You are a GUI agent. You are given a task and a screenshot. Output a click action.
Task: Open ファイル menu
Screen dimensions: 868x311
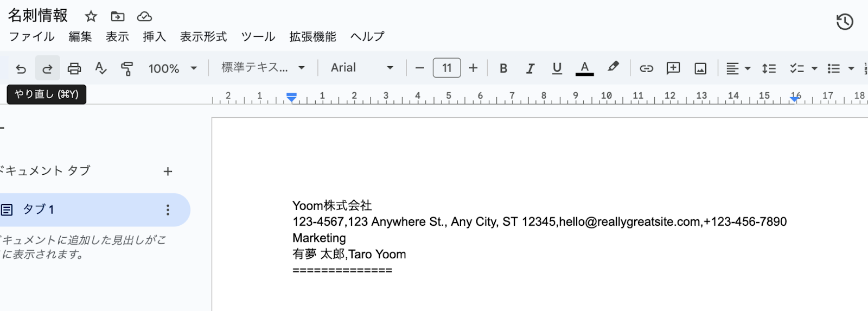(x=31, y=37)
